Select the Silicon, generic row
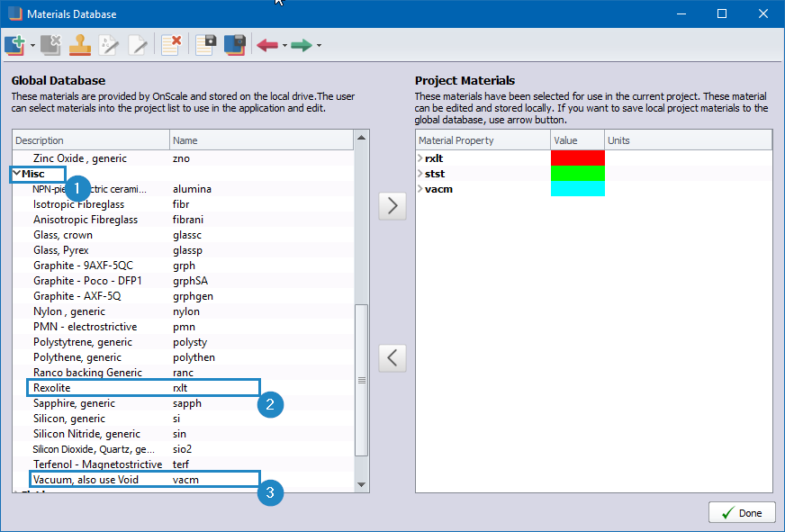 (184, 419)
